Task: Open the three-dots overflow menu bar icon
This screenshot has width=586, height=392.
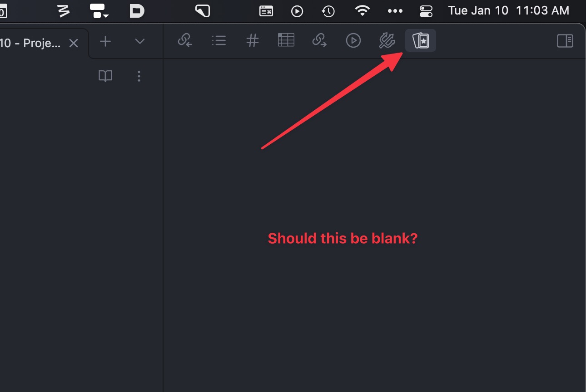Action: point(395,11)
